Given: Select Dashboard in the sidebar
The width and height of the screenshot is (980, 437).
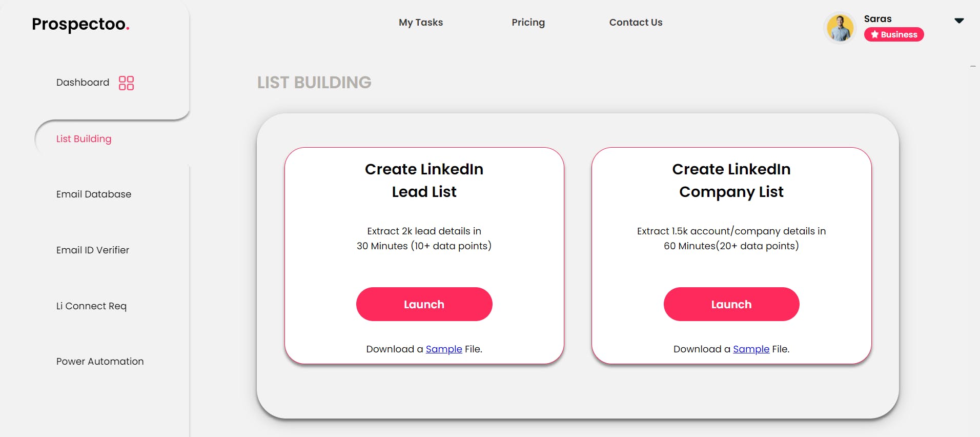Looking at the screenshot, I should point(83,83).
